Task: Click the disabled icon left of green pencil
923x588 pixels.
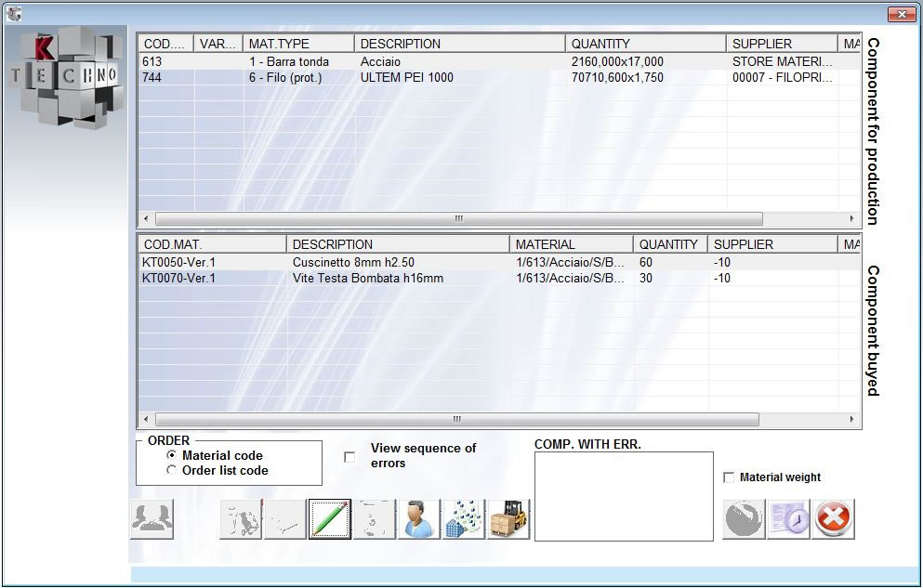Action: [x=285, y=519]
